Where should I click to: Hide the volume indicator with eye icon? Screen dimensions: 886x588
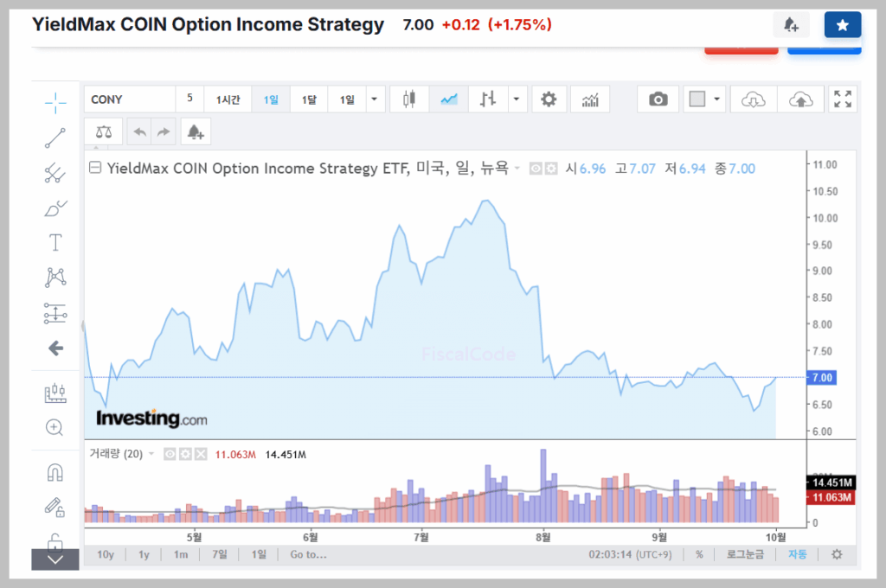(x=170, y=454)
